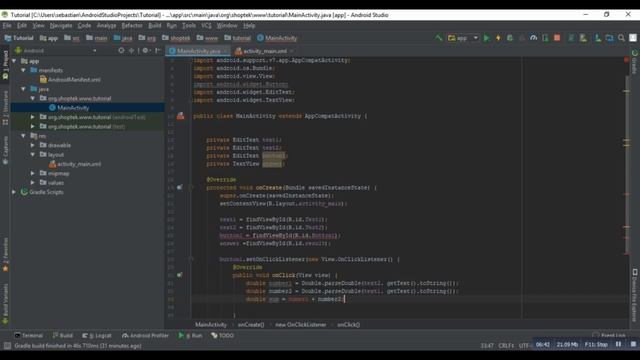
Task: Collapse the manifests folder
Action: (x=23, y=70)
